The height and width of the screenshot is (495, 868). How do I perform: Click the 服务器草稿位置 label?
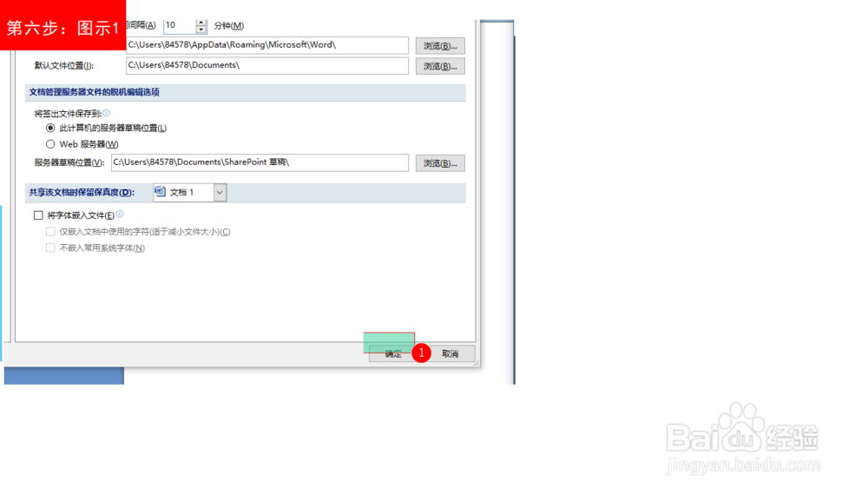69,162
